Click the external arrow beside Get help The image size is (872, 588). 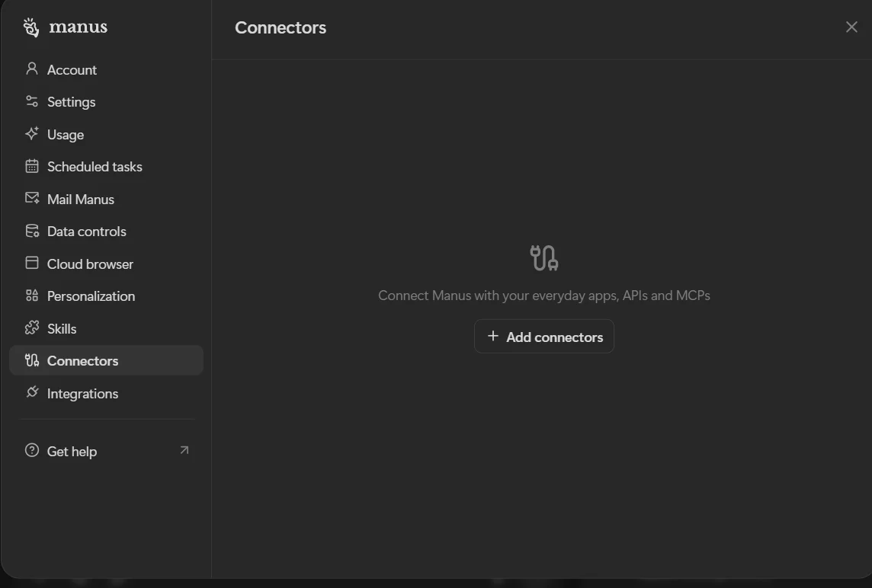click(x=184, y=451)
